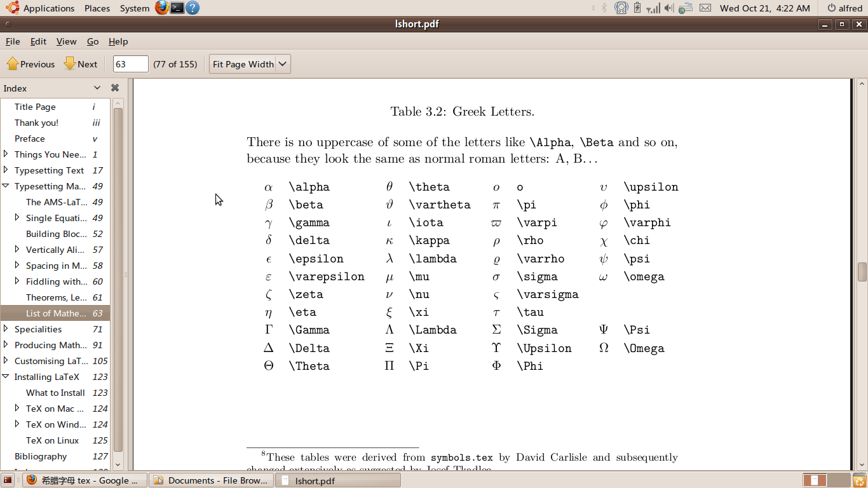The width and height of the screenshot is (868, 488).
Task: Click the keyboard input method icon
Action: (x=685, y=8)
